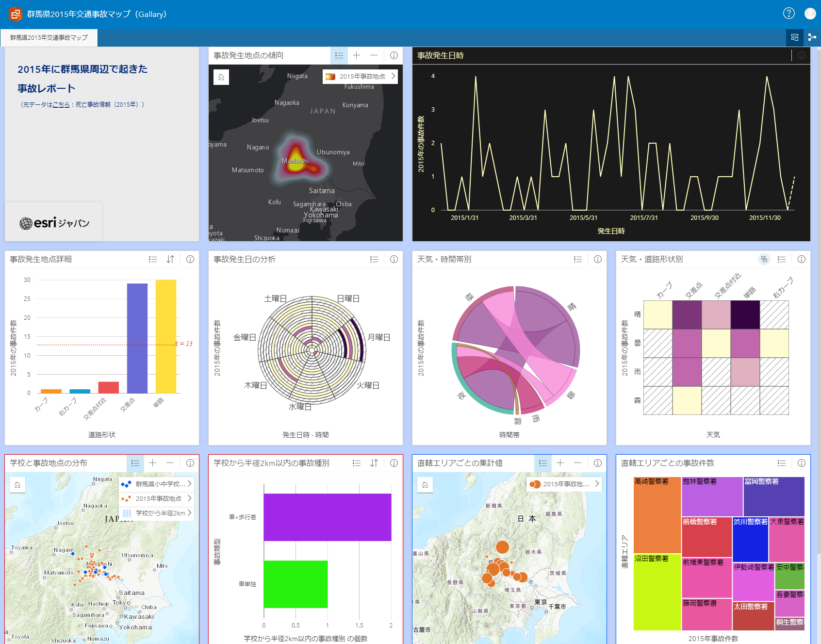The height and width of the screenshot is (644, 821).
Task: Toggle legend on 事故発生地点の傾向 map
Action: 339,55
